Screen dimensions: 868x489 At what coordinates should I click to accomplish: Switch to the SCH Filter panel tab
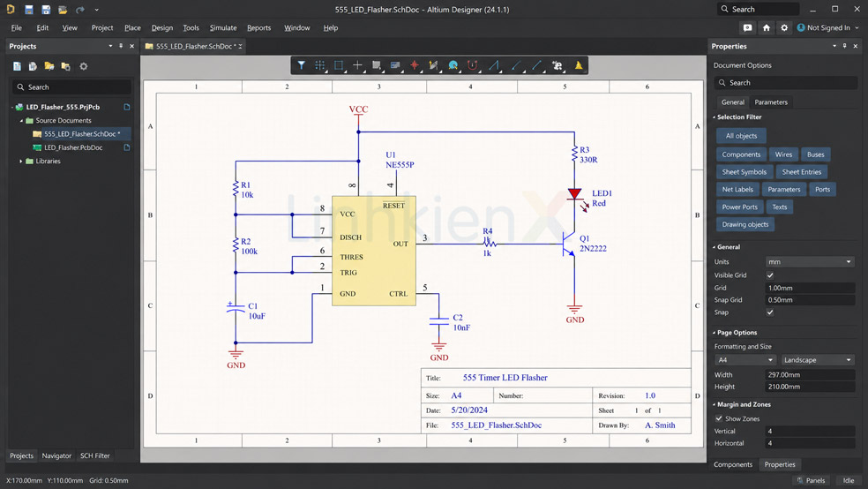(94, 455)
